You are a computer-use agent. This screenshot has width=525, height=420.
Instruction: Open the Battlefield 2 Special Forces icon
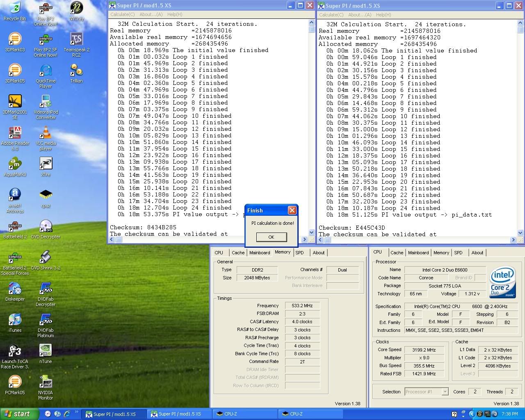tap(15, 263)
